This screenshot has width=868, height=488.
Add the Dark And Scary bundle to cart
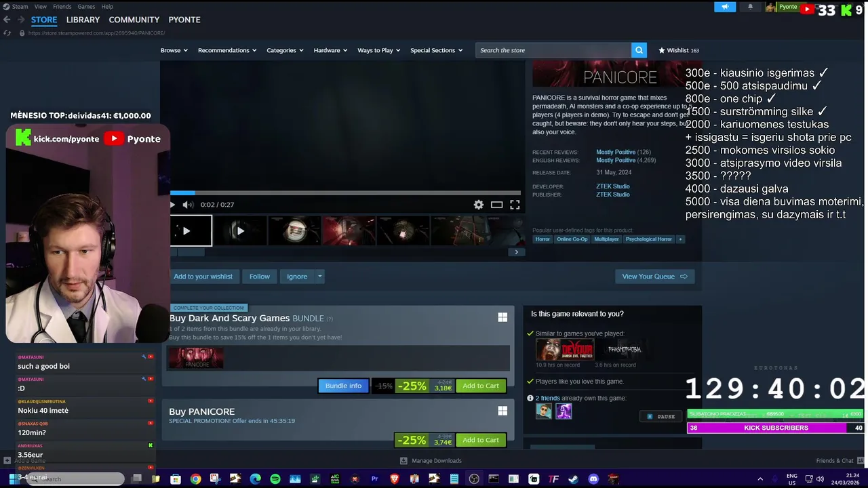481,386
